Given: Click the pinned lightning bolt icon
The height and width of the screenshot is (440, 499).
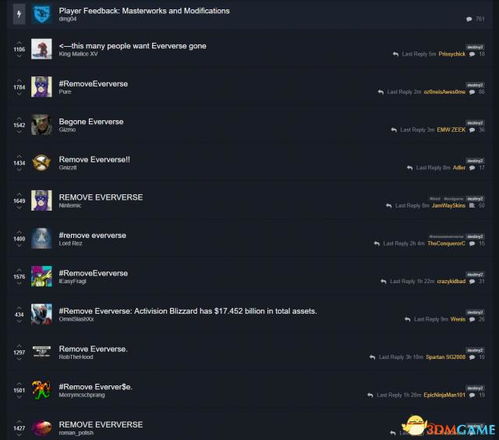Looking at the screenshot, I should click(x=19, y=14).
